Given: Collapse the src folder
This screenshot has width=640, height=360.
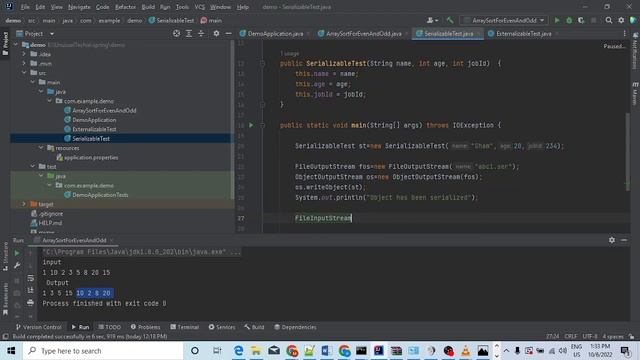Looking at the screenshot, I should [x=24, y=73].
